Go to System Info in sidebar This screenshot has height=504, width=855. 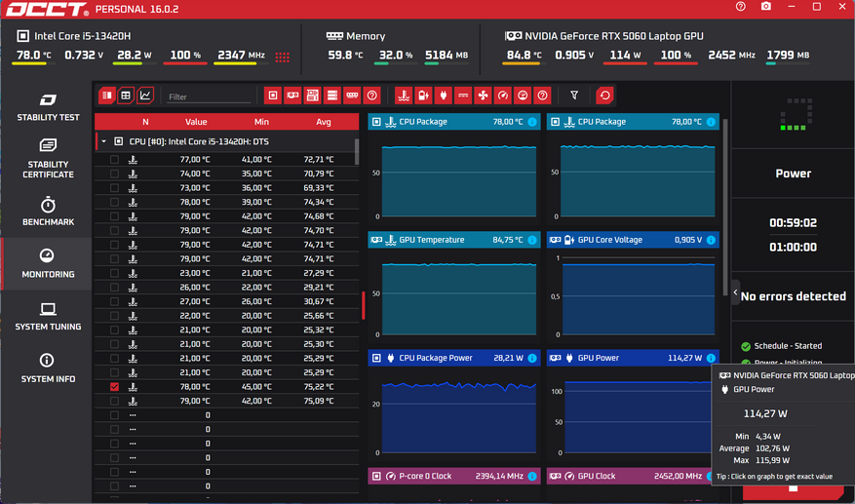(48, 368)
